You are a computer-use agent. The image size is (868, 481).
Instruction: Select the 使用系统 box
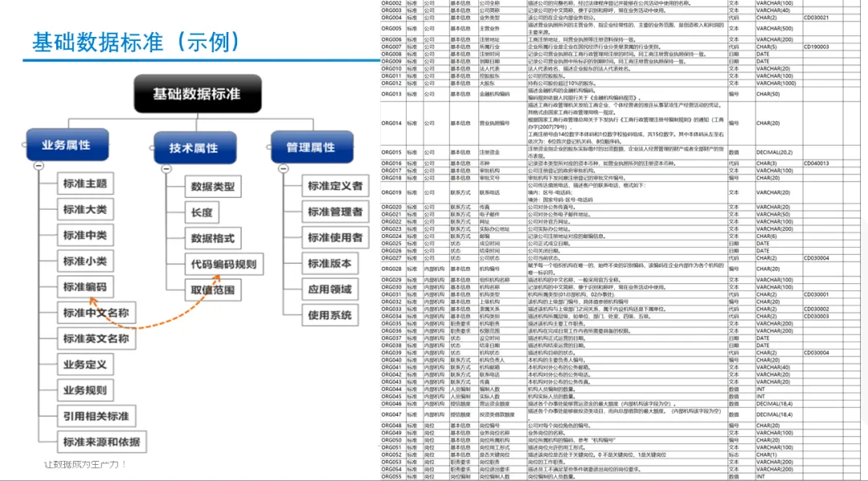click(330, 314)
